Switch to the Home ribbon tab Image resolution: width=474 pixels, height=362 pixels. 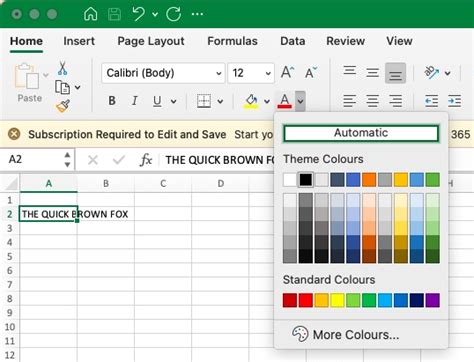coord(26,41)
